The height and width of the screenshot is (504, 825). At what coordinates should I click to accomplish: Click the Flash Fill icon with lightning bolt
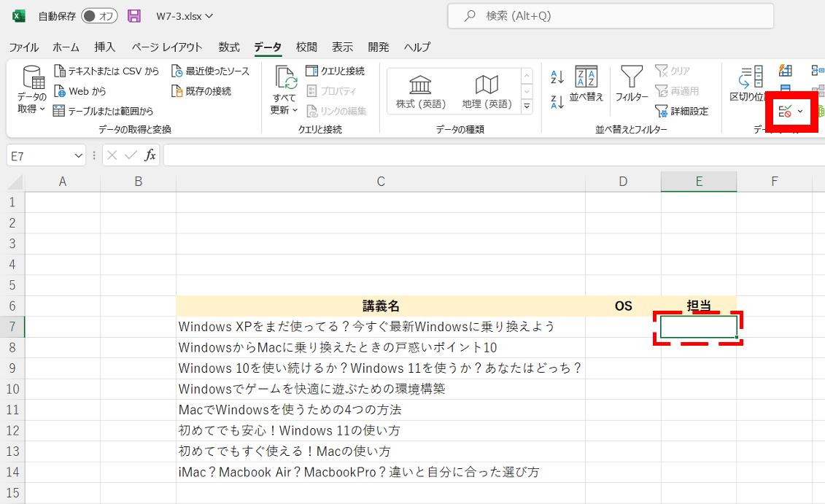tap(786, 70)
